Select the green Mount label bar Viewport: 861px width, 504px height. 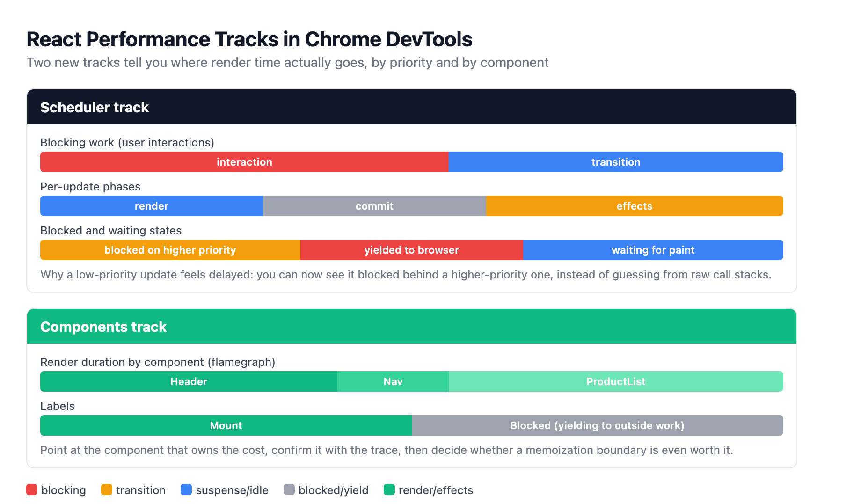pos(226,425)
